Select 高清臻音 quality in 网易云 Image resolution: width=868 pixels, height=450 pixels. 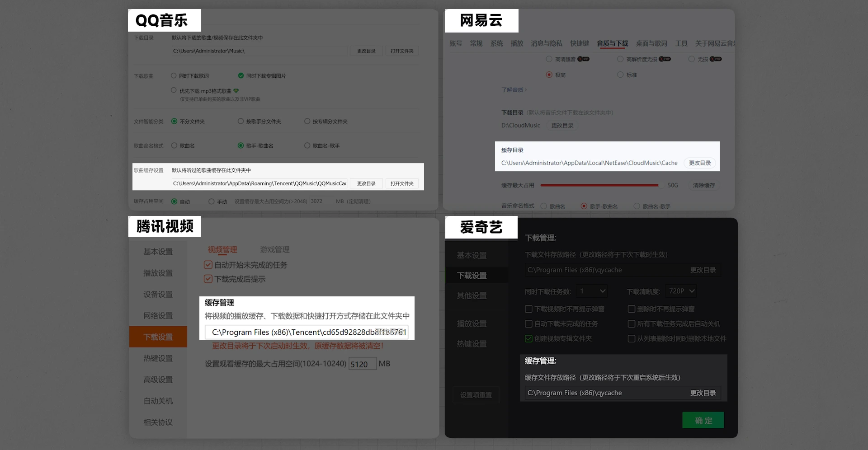(549, 59)
